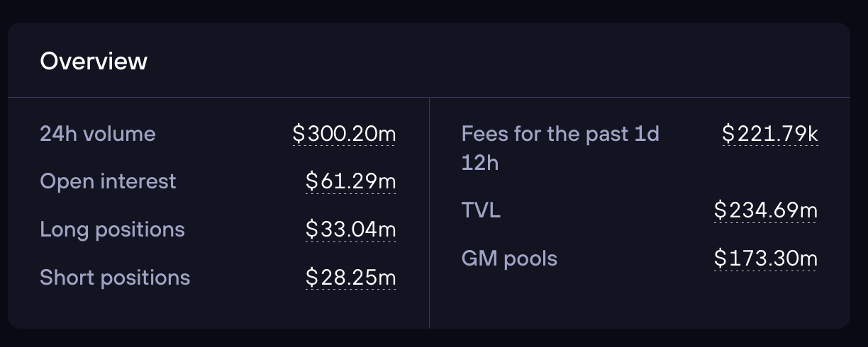Click the dollar sign before 234.69m
The height and width of the screenshot is (347, 868).
(720, 210)
